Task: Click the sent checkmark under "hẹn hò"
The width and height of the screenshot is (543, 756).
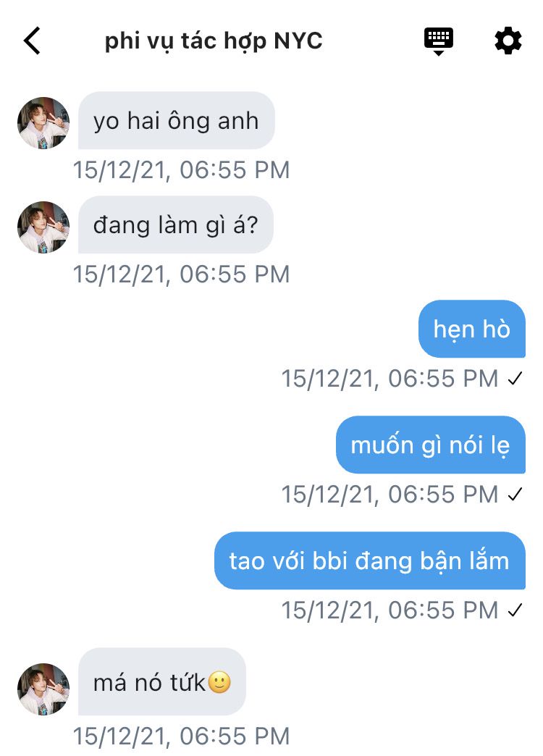Action: point(515,379)
